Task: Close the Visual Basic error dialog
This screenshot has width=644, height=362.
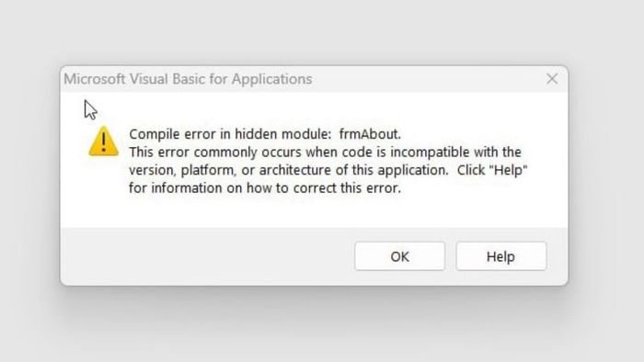Action: tap(552, 79)
